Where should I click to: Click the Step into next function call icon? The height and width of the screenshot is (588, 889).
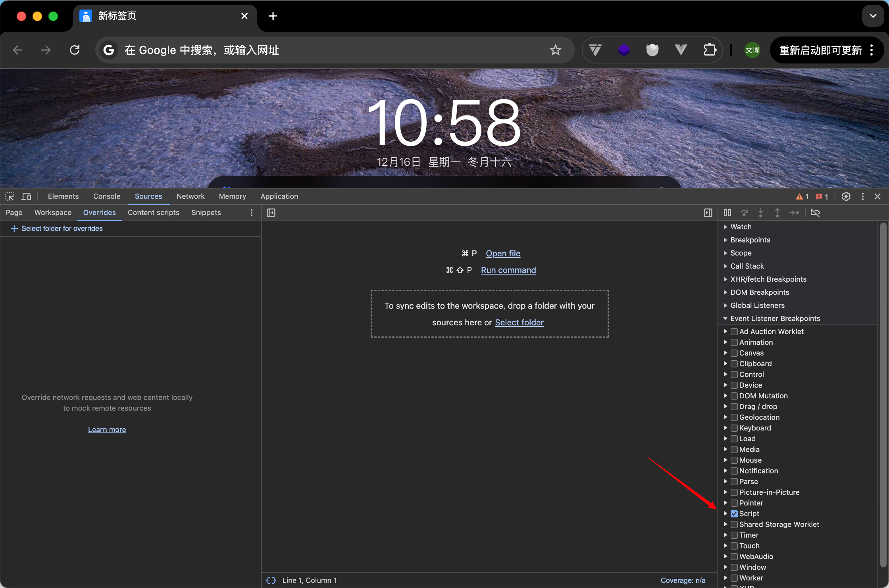760,213
